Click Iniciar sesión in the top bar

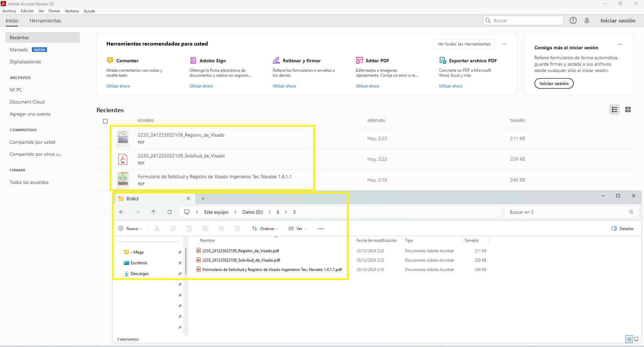[x=618, y=21]
